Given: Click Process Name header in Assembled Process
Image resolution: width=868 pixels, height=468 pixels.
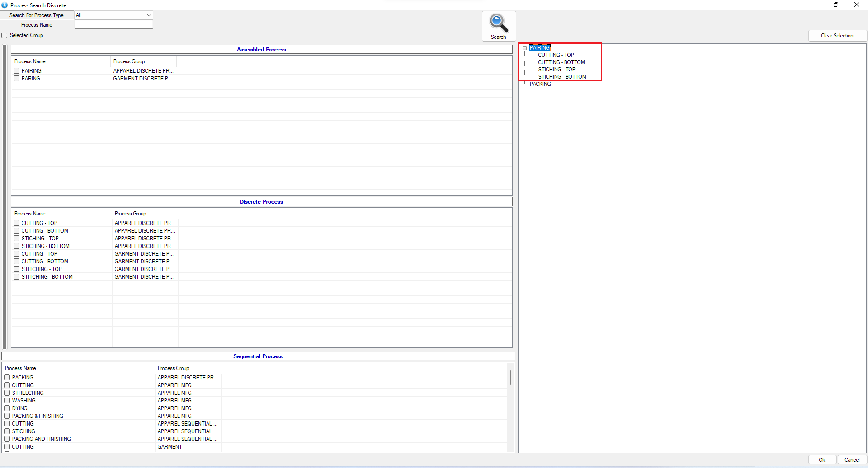Looking at the screenshot, I should coord(30,61).
